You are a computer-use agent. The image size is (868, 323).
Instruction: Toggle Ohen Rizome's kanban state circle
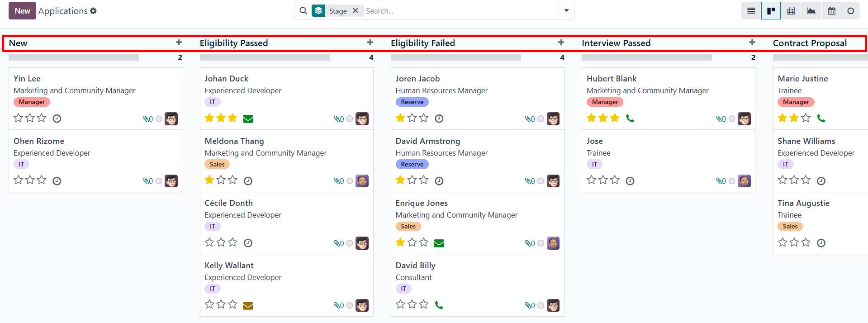coord(159,181)
